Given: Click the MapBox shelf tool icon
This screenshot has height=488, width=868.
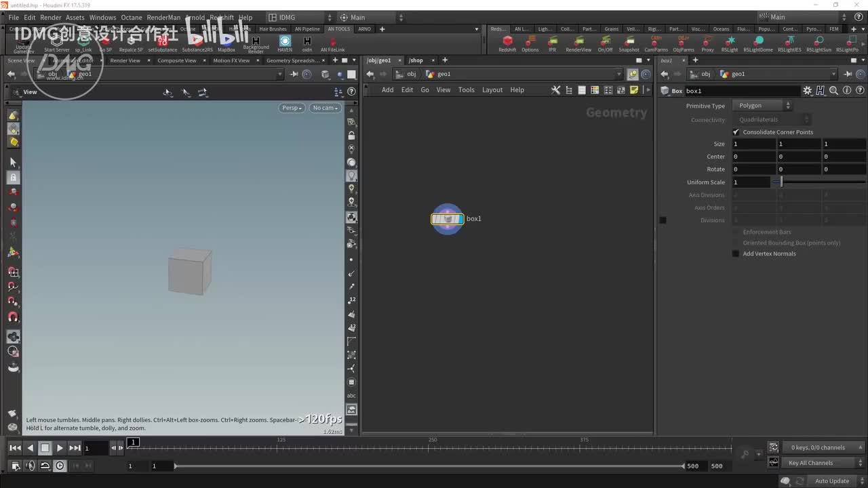Looking at the screenshot, I should point(226,41).
